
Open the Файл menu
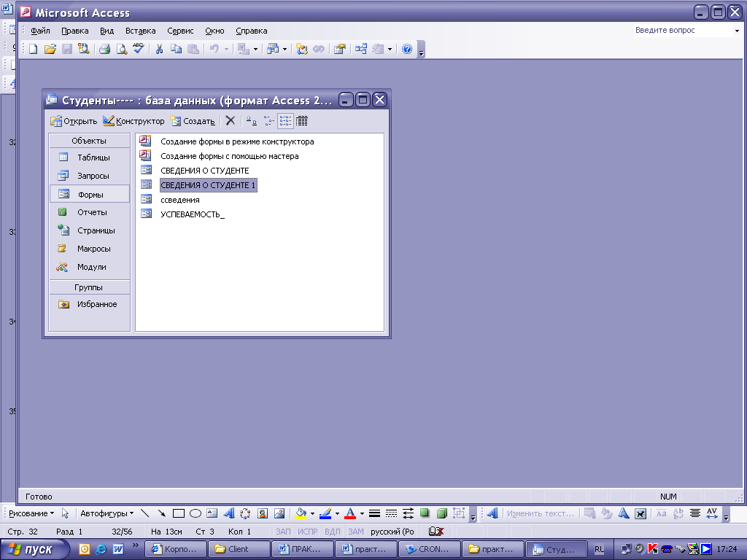41,31
